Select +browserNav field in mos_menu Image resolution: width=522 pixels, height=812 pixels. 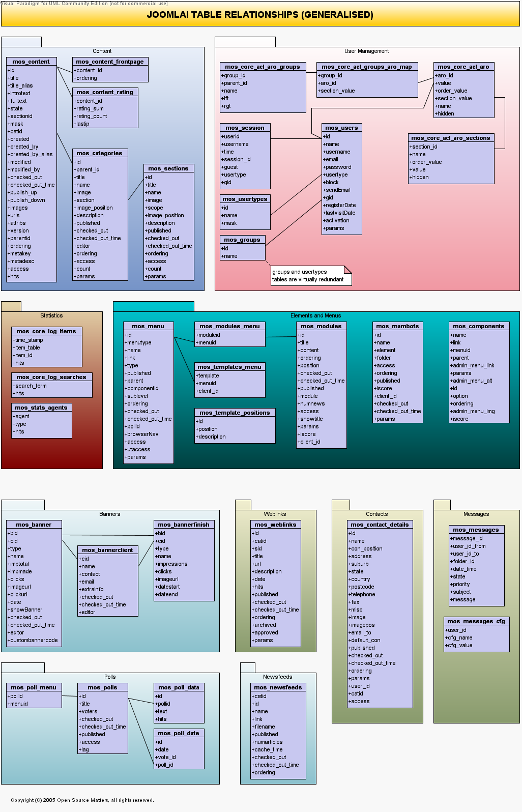(x=141, y=434)
